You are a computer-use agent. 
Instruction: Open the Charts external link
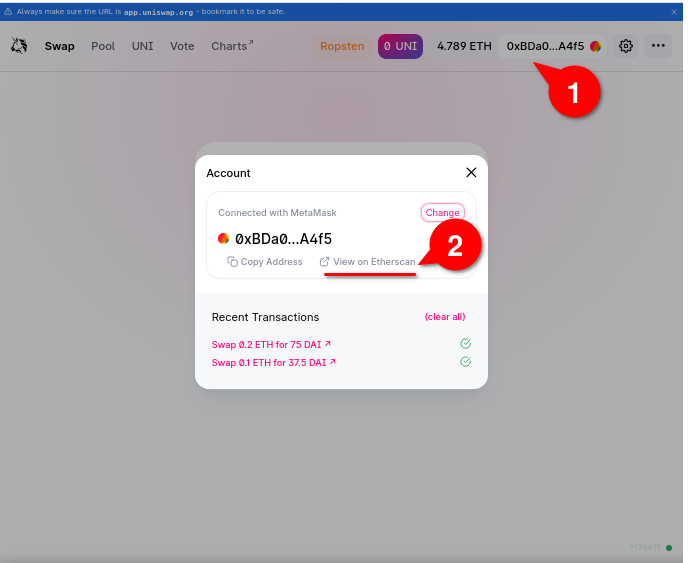point(232,46)
